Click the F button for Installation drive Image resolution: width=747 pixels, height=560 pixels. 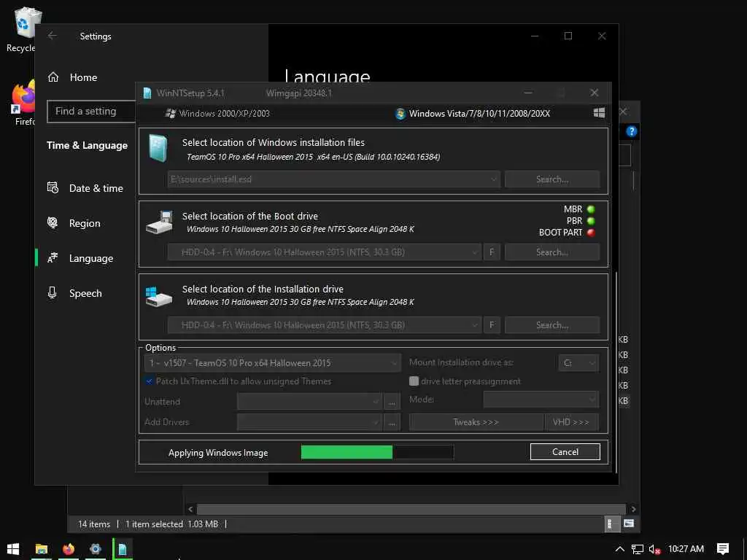(492, 325)
